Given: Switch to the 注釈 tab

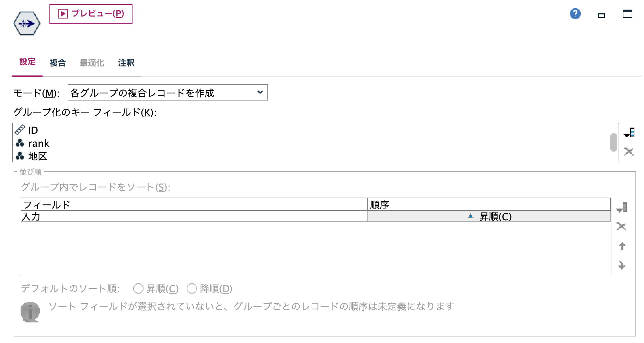Looking at the screenshot, I should (126, 62).
